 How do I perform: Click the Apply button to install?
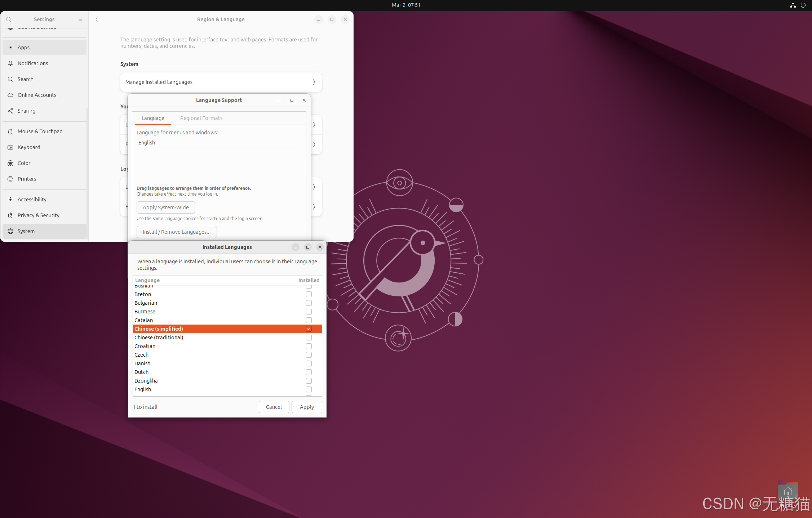307,407
